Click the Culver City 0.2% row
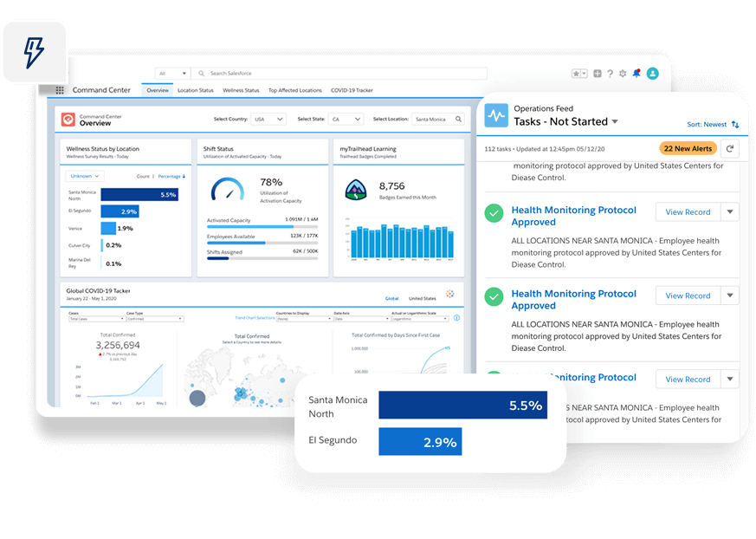This screenshot has height=539, width=756. click(x=94, y=245)
